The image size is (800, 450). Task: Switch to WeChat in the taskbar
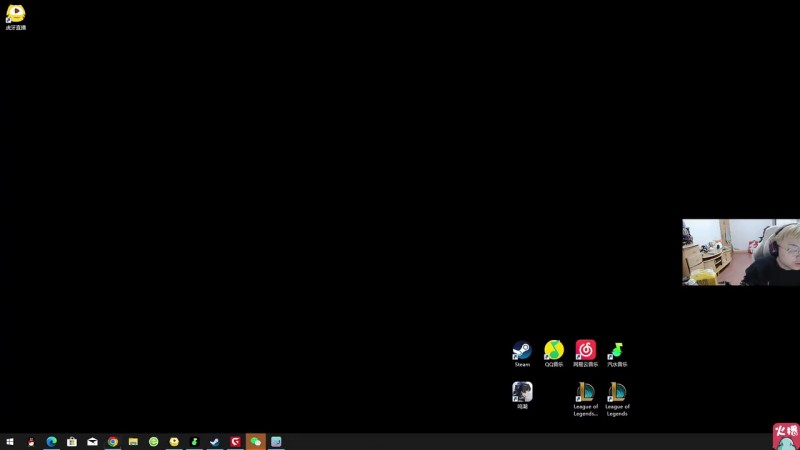[x=256, y=441]
